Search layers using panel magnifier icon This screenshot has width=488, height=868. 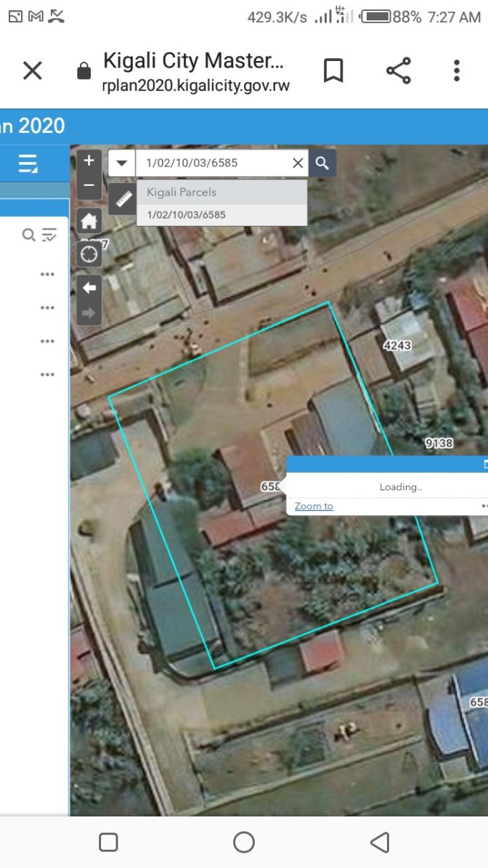tap(28, 235)
